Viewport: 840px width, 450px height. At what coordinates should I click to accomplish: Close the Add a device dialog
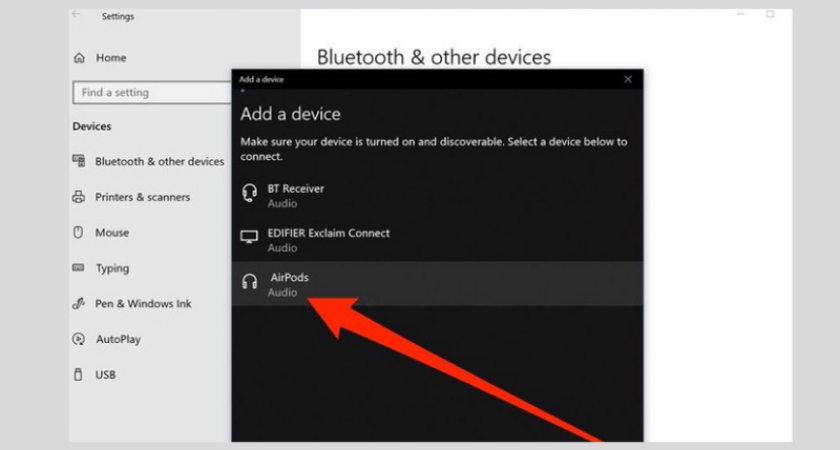[627, 79]
